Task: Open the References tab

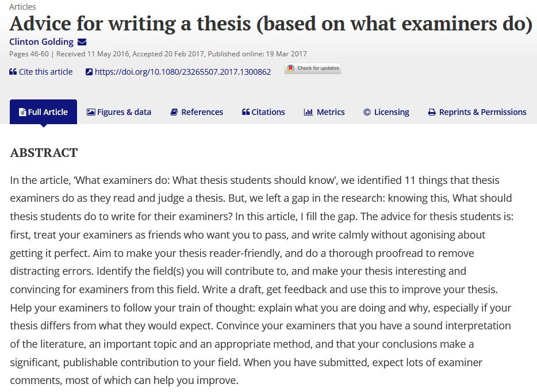Action: 197,112
